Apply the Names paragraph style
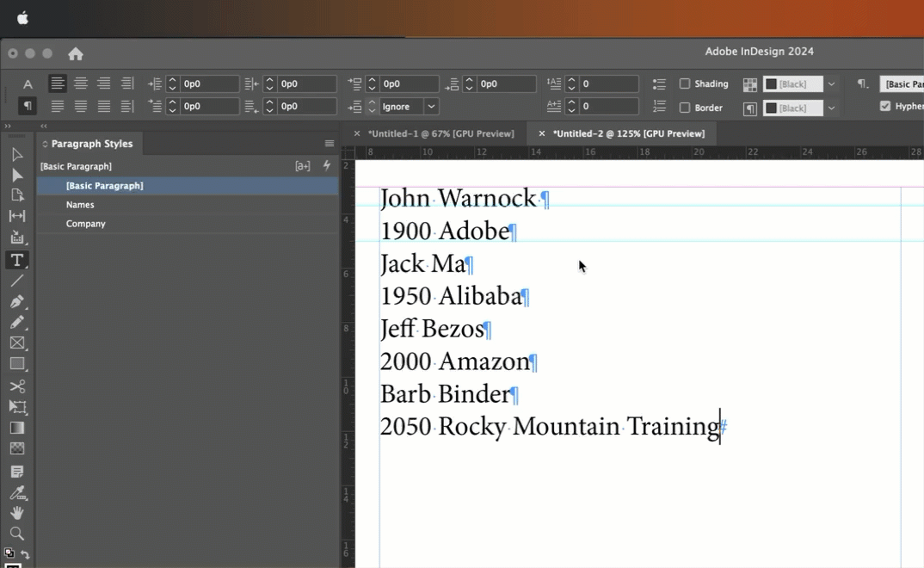This screenshot has width=924, height=568. 188,205
